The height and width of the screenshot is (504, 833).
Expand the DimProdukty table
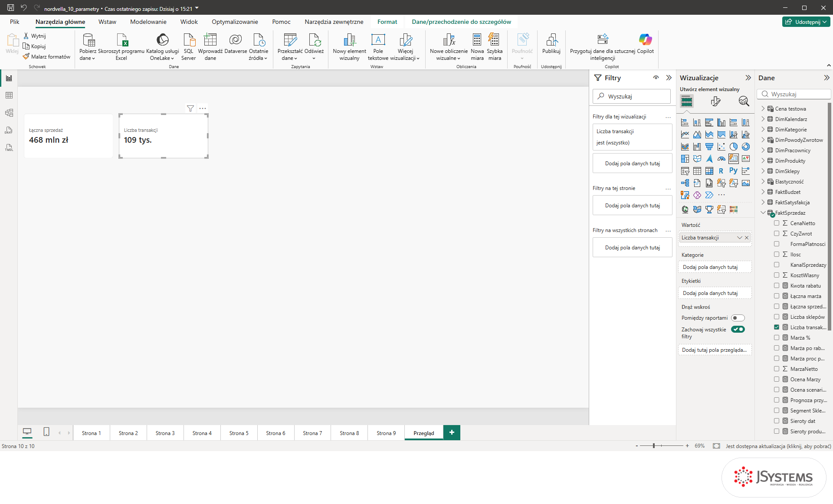click(x=763, y=160)
